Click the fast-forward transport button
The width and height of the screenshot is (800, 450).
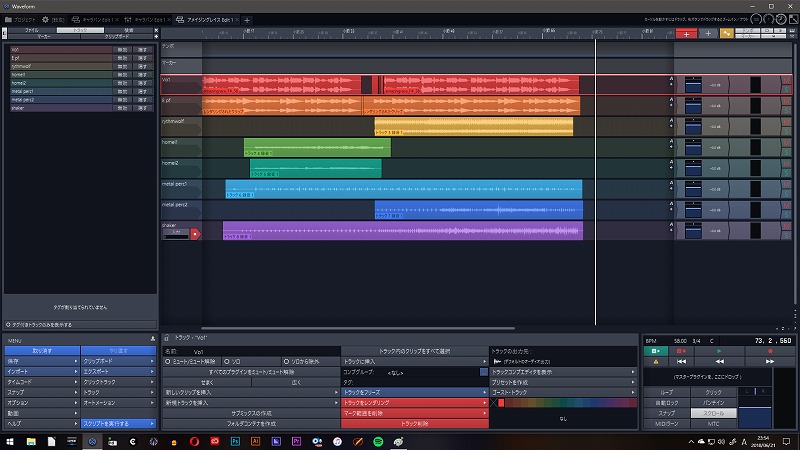pos(769,361)
